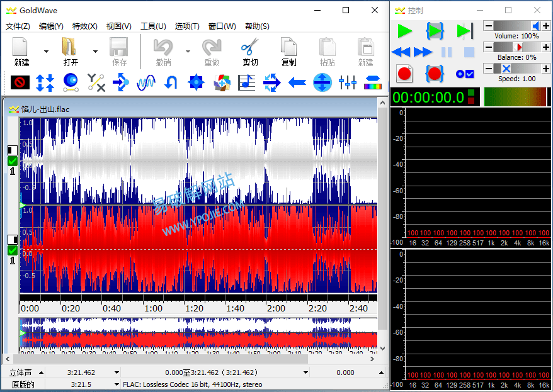The image size is (553, 392).
Task: Start recording into a new file
Action: tap(404, 73)
